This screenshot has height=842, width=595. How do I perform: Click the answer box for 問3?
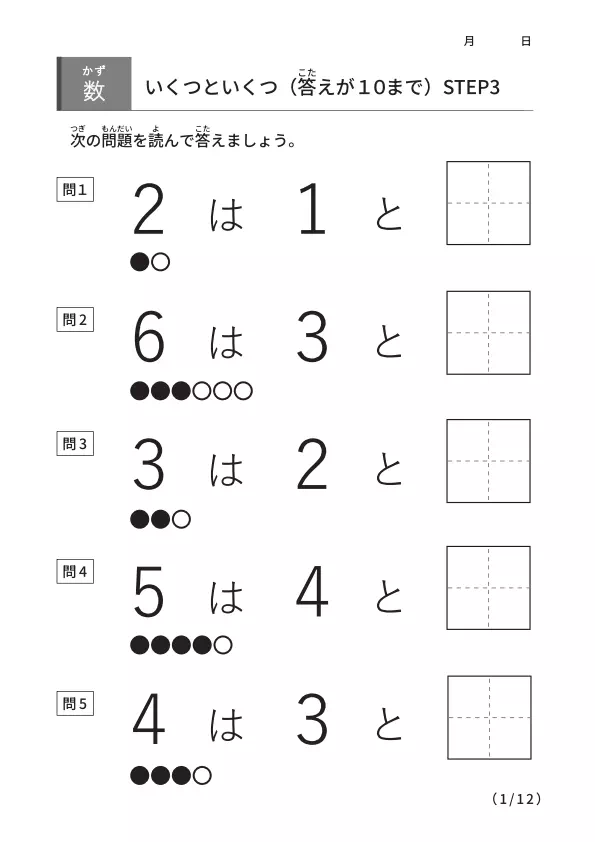point(488,461)
